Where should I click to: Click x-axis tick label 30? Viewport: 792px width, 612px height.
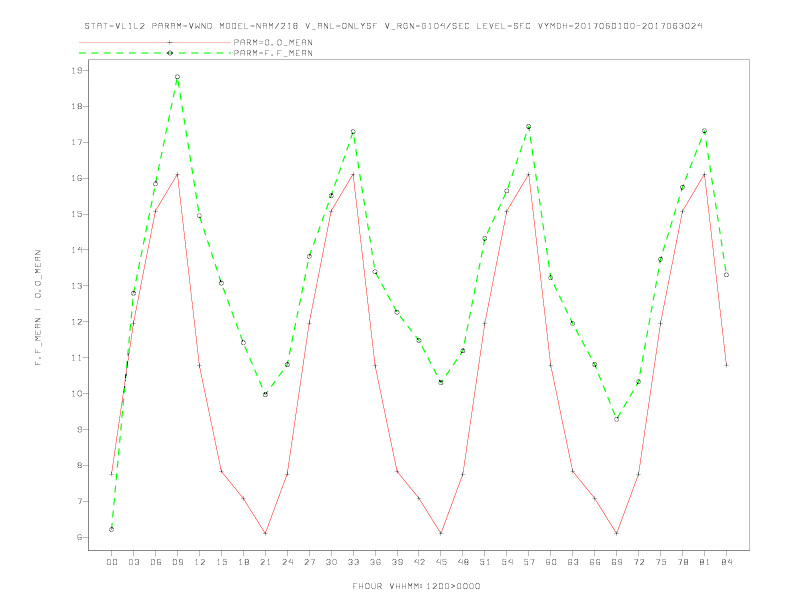331,562
